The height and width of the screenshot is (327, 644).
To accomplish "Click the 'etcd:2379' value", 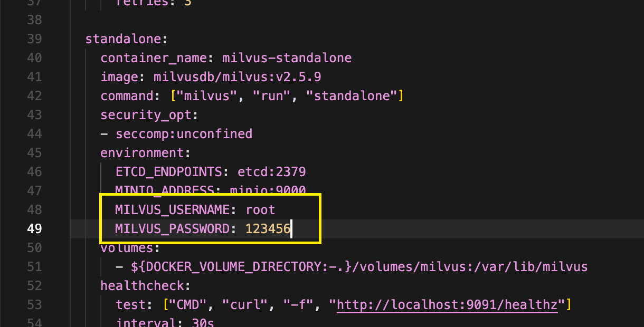I will pos(271,171).
